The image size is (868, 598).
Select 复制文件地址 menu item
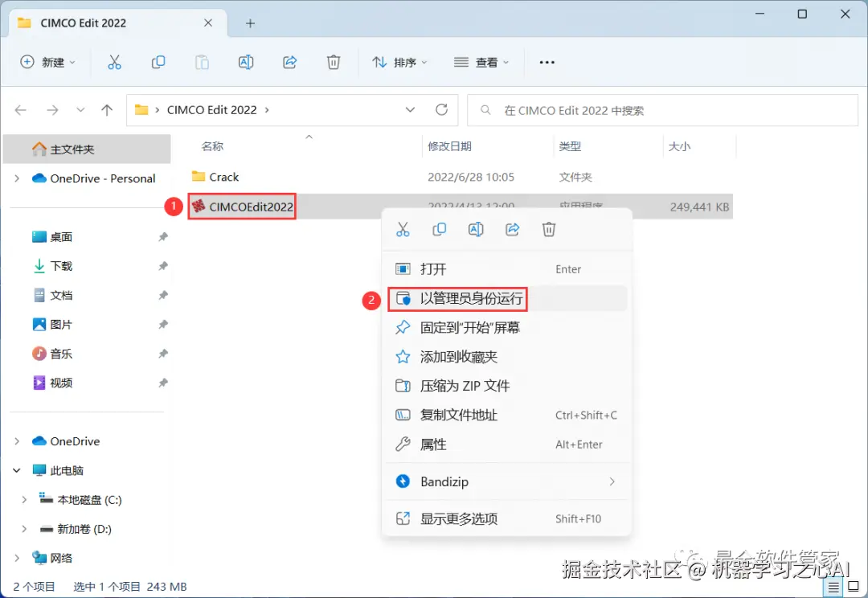(x=506, y=416)
